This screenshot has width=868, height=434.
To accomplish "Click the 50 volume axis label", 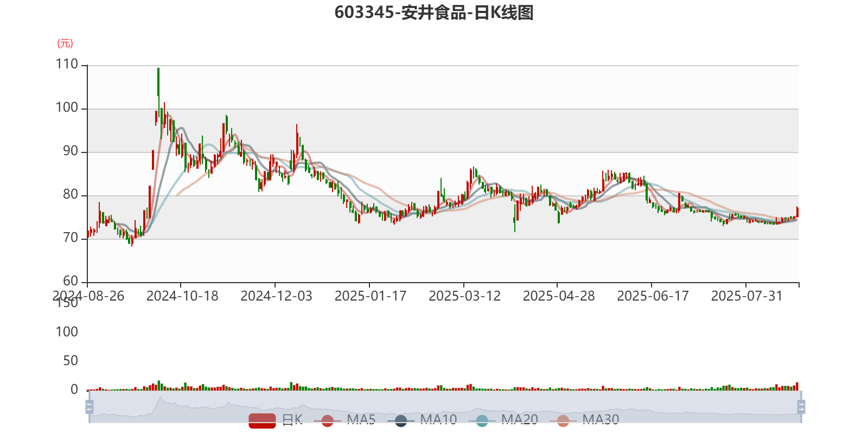I will tap(71, 361).
